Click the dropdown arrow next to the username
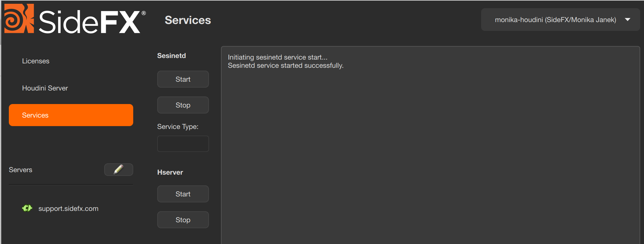This screenshot has height=244, width=644. (x=628, y=20)
